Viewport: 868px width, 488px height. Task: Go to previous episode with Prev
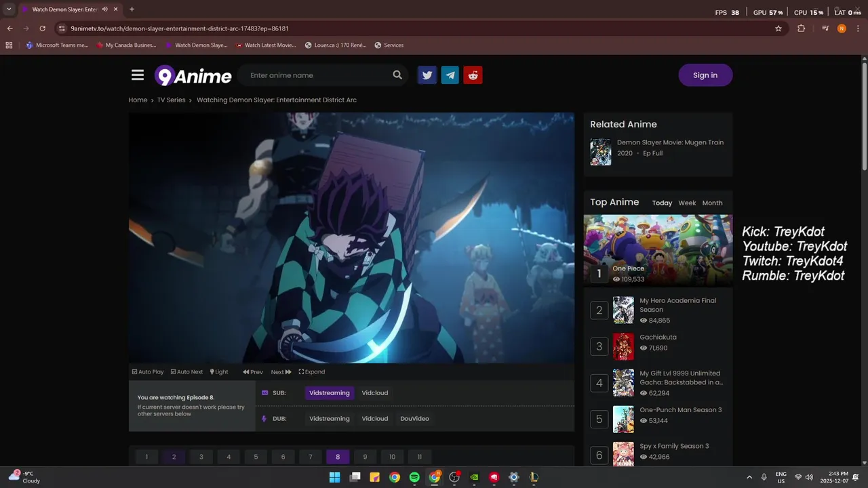[253, 371]
